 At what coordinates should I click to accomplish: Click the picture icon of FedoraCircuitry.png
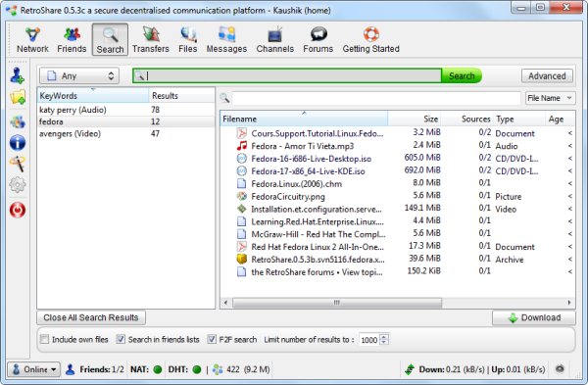click(242, 196)
